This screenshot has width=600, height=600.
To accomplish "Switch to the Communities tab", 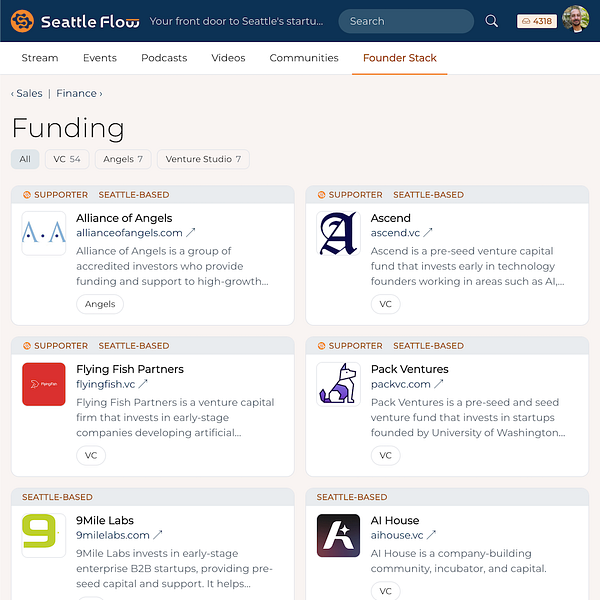I will click(x=304, y=58).
